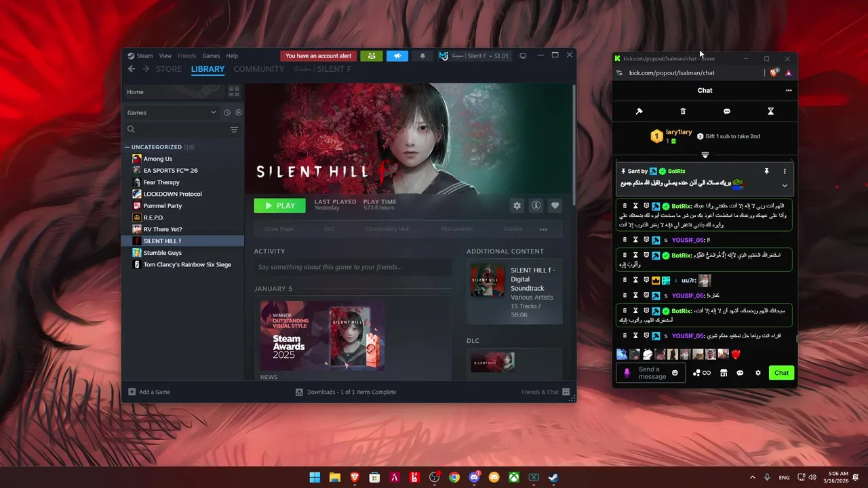The width and height of the screenshot is (868, 488).
Task: Open the Xbox app in the taskbar
Action: tap(513, 477)
